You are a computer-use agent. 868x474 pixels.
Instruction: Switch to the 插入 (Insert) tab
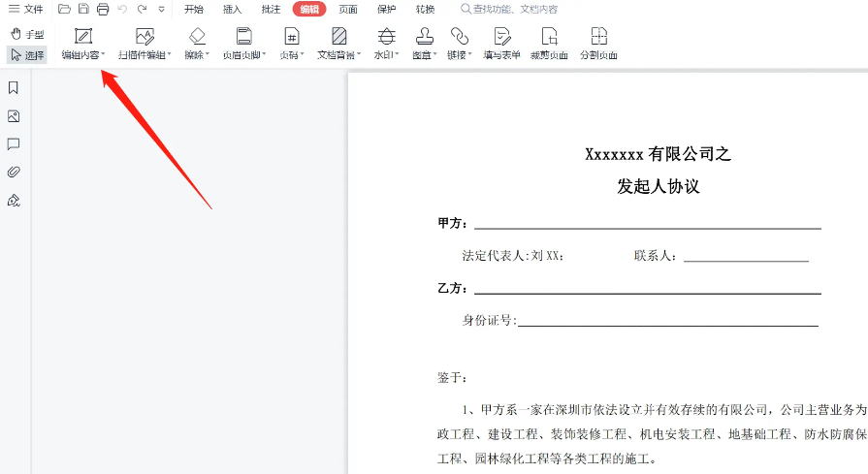coord(233,10)
